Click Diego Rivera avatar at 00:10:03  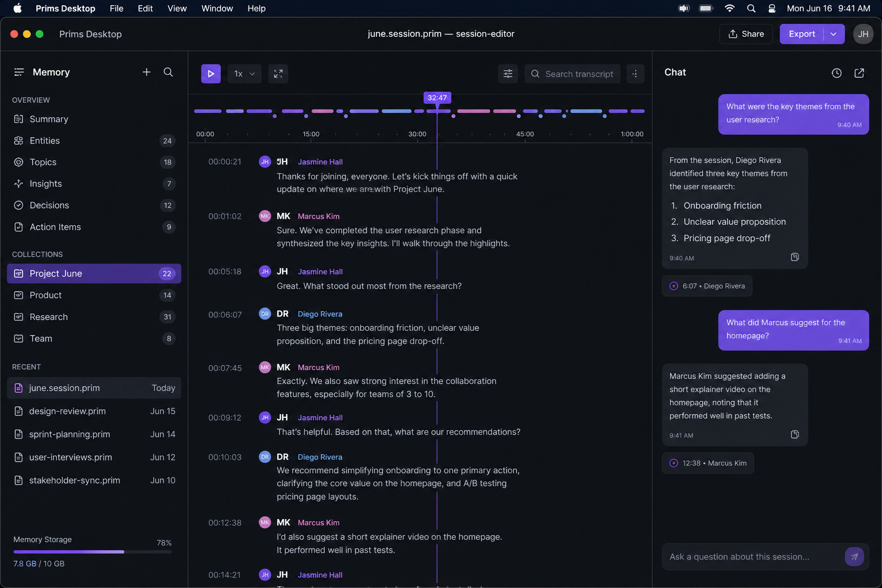265,457
